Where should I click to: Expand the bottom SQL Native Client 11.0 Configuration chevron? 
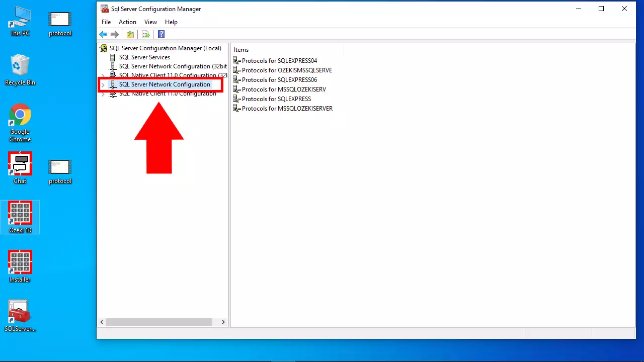[103, 94]
